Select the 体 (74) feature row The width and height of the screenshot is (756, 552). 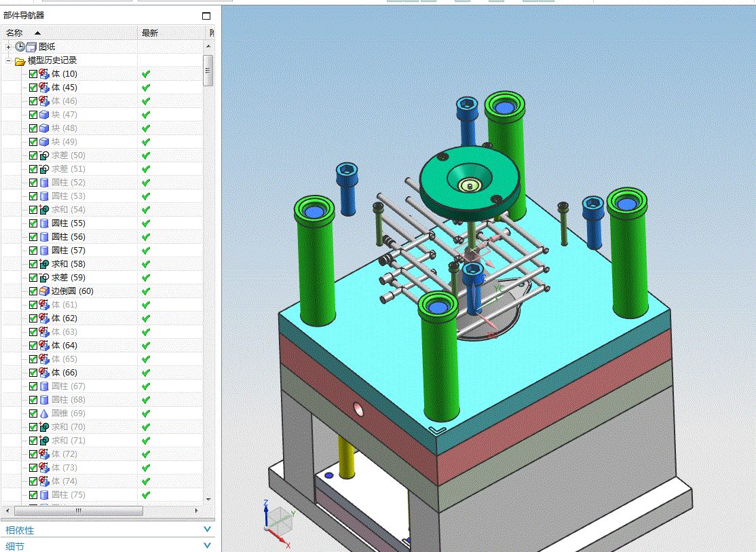(102, 481)
